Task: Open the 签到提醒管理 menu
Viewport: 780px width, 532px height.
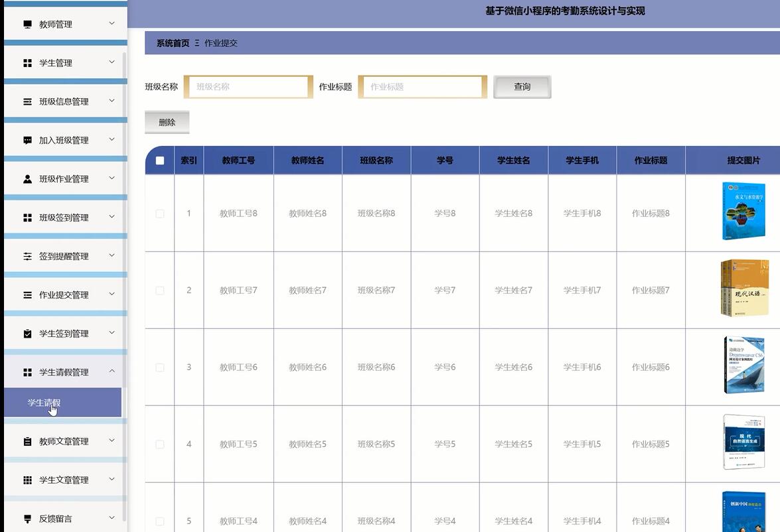Action: [x=66, y=256]
